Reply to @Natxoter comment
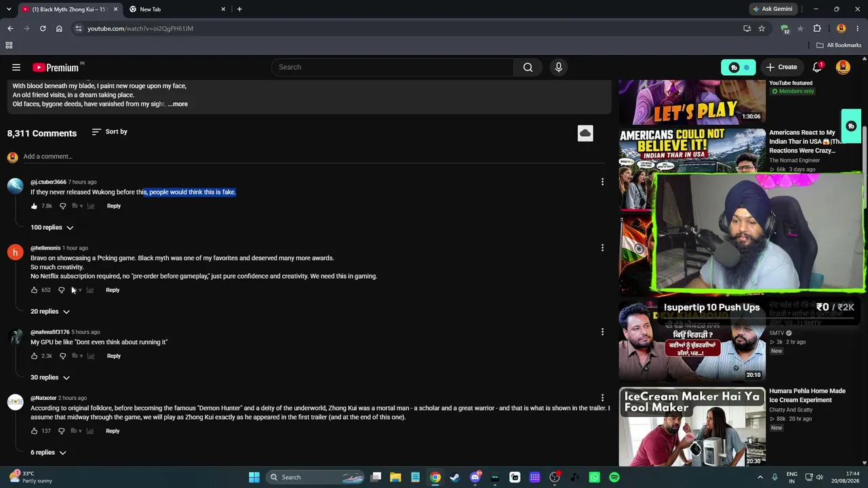The image size is (868, 488). point(113,431)
